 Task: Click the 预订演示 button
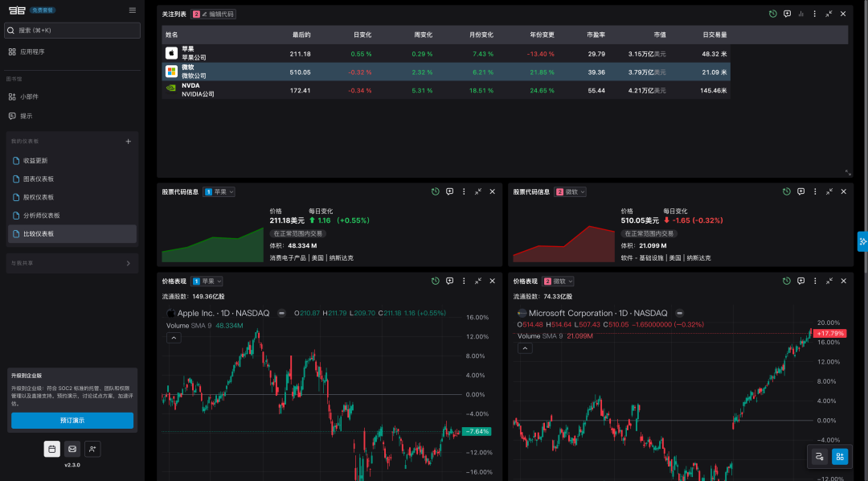pyautogui.click(x=72, y=421)
